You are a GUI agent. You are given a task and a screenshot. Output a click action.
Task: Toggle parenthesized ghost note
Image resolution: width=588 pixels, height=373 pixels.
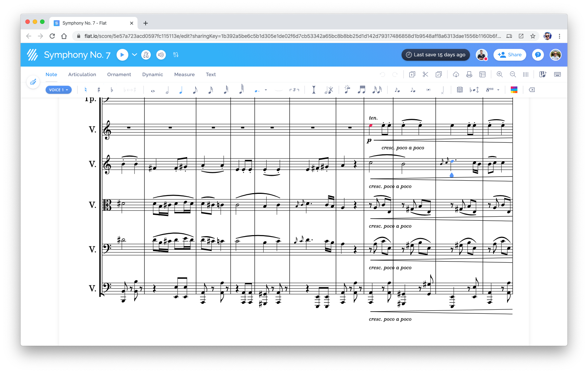point(428,90)
